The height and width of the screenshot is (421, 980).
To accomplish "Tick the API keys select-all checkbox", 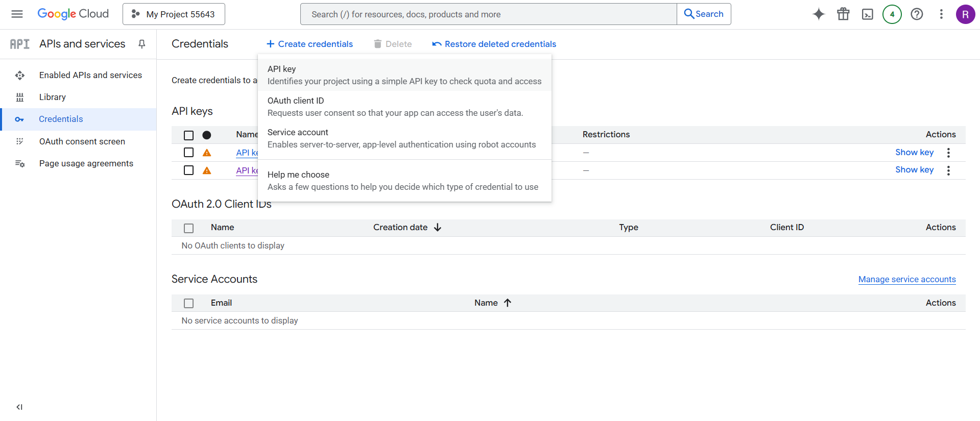I will pyautogui.click(x=189, y=135).
